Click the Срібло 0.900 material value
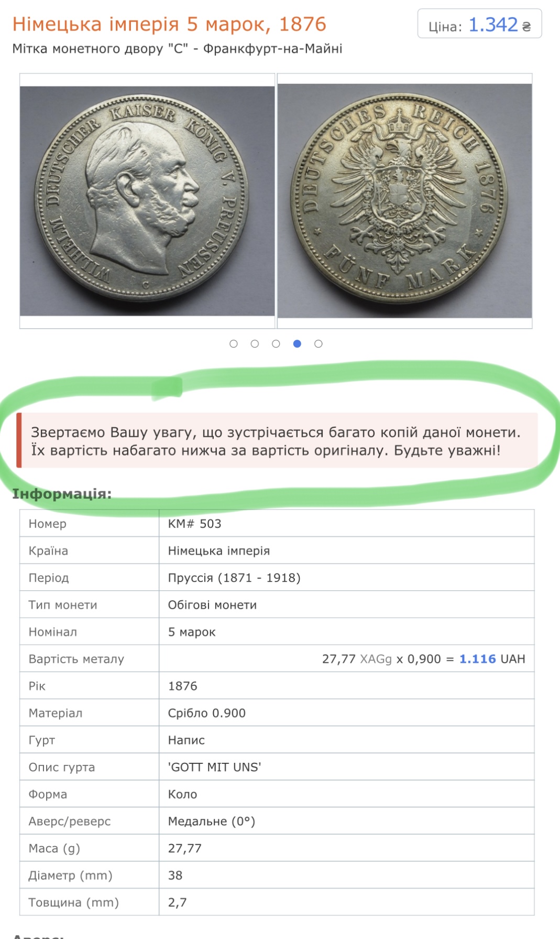The height and width of the screenshot is (939, 560). click(x=206, y=713)
